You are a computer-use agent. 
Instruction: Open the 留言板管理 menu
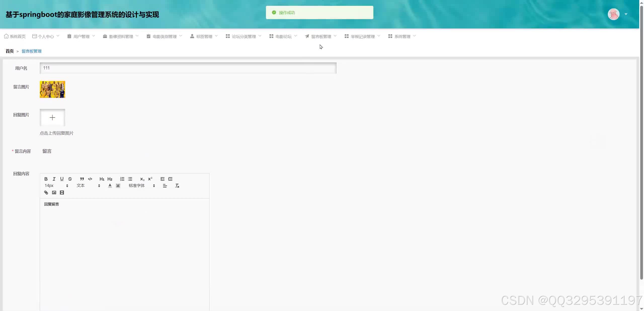(321, 36)
